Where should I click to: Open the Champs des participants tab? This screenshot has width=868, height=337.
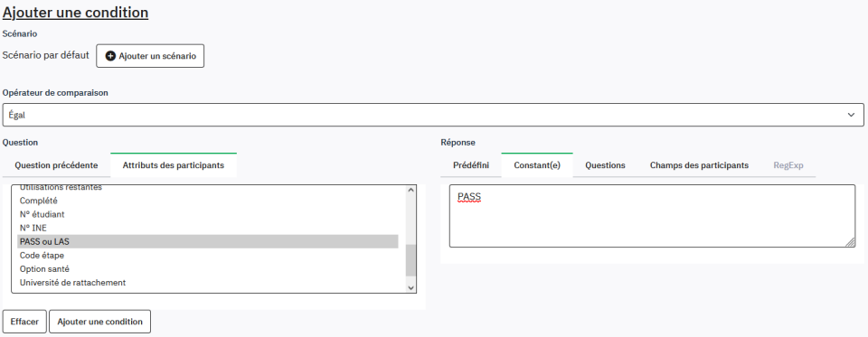pyautogui.click(x=699, y=165)
